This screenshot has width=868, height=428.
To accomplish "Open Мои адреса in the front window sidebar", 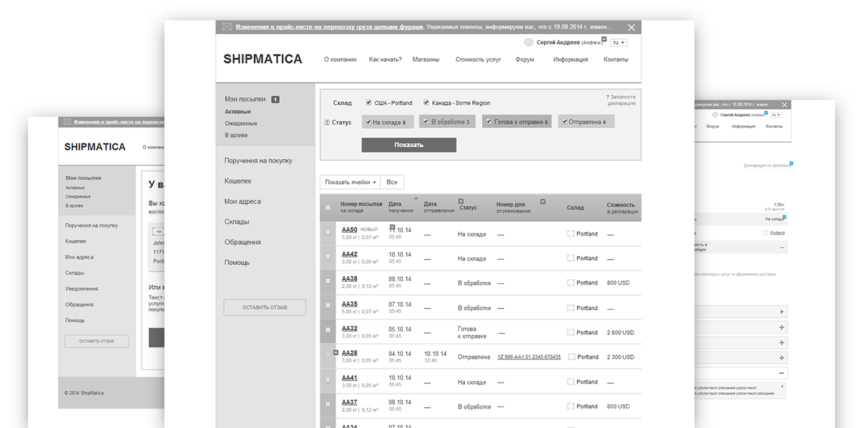I will [243, 201].
